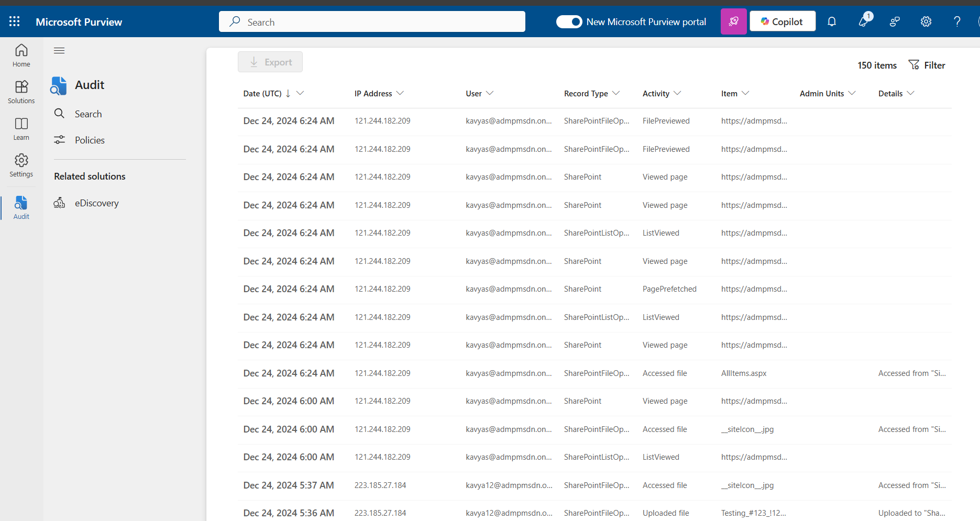Screen dimensions: 980x521
Task: Open the Help question mark icon
Action: [x=957, y=21]
